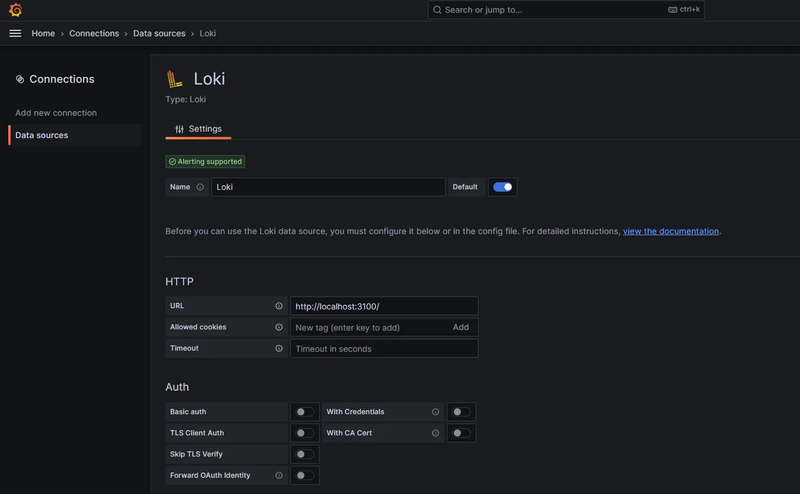Toggle the Default data source switch

[503, 187]
